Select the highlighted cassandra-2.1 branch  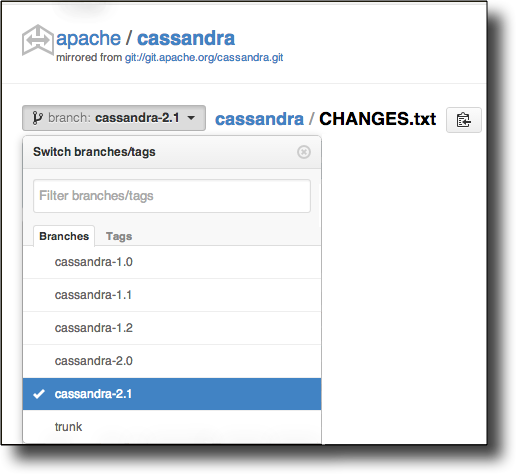pyautogui.click(x=172, y=394)
